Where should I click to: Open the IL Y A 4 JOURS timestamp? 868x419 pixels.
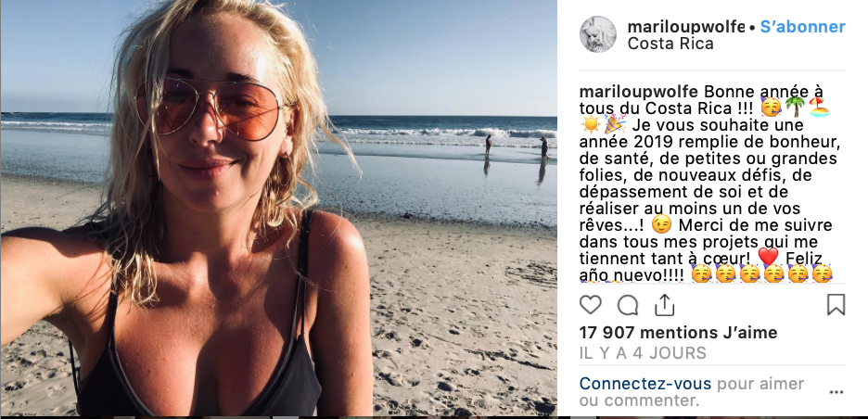coord(643,353)
